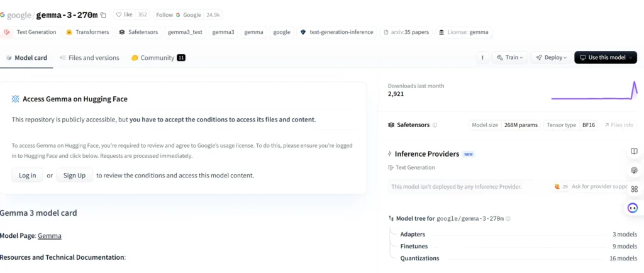
Task: Open the Use this model dropdown
Action: [606, 57]
